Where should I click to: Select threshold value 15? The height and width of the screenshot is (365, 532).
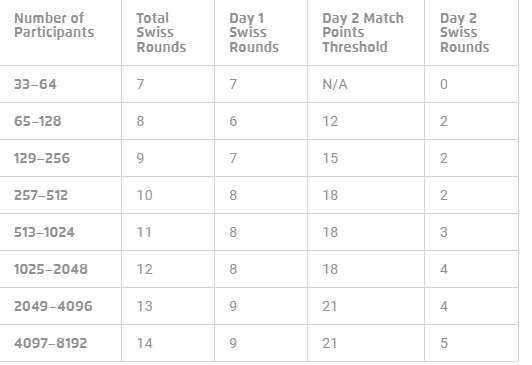coord(330,158)
